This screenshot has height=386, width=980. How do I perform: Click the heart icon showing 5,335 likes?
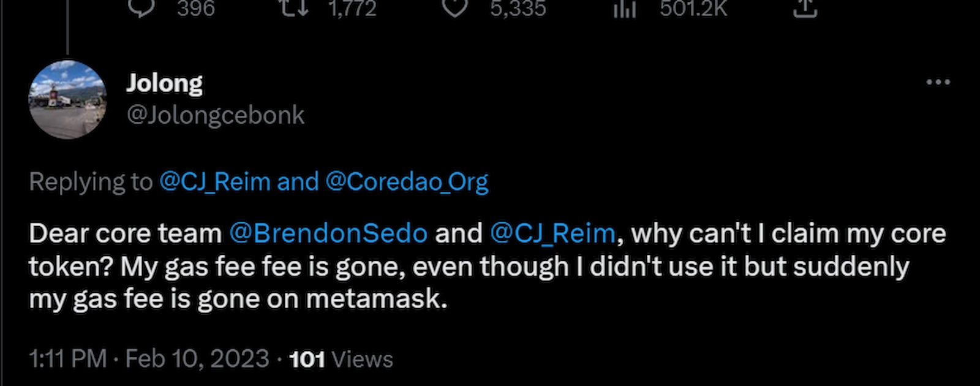coord(456,9)
